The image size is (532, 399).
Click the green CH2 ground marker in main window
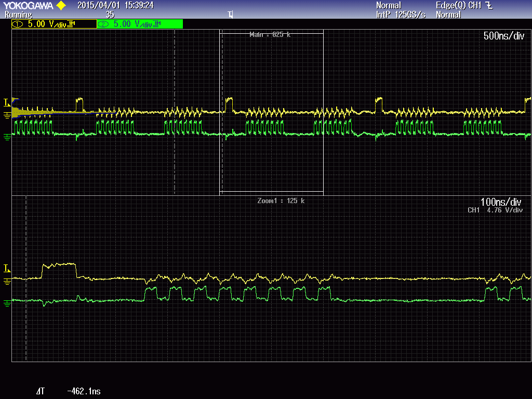7,137
